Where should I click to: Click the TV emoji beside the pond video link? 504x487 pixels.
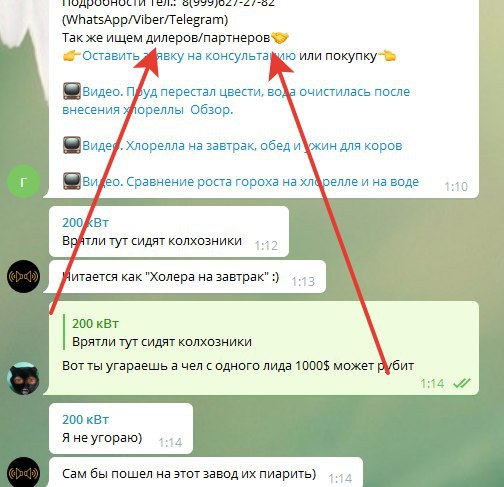(72, 91)
